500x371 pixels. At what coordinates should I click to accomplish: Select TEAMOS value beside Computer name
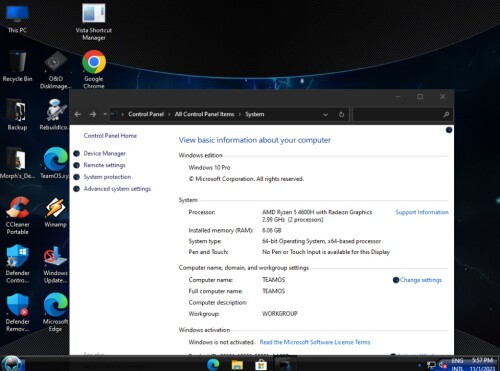pyautogui.click(x=273, y=280)
